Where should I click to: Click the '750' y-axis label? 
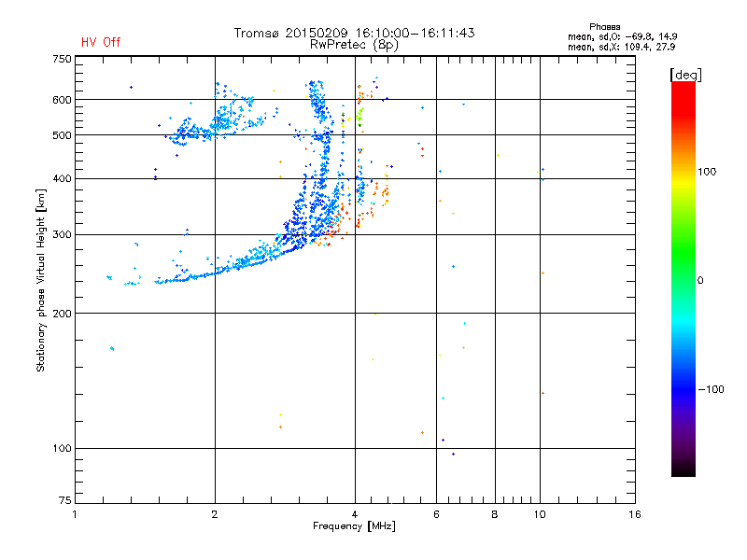click(x=62, y=59)
